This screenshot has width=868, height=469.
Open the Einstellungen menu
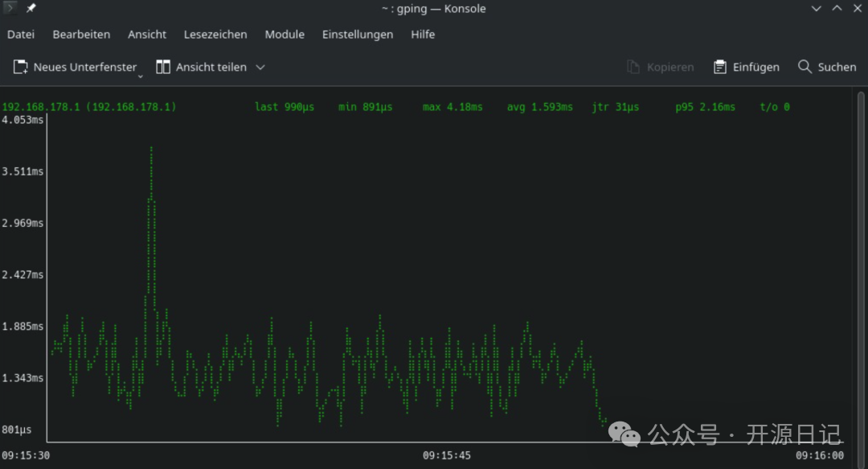[x=358, y=35]
